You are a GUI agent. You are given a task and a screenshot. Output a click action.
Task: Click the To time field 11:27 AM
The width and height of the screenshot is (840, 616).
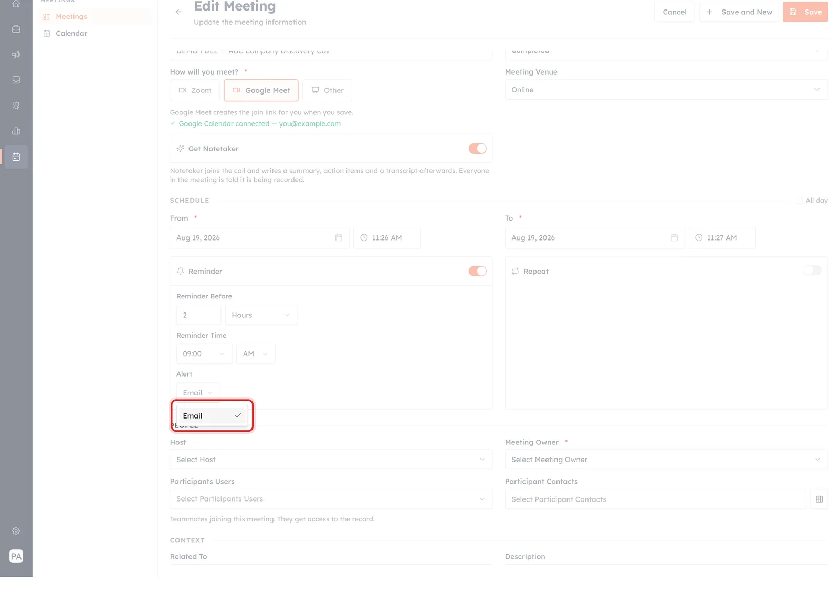pyautogui.click(x=722, y=238)
